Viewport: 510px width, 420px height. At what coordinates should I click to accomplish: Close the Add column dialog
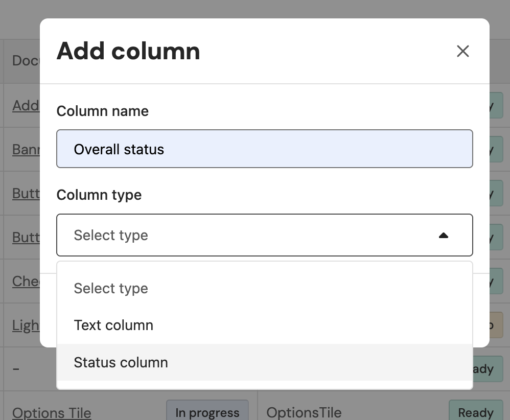[462, 51]
